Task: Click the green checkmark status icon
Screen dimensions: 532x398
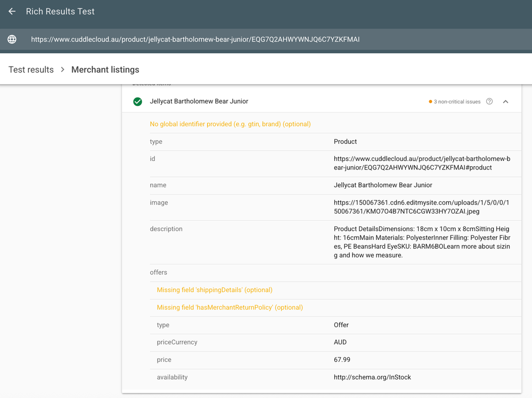Action: [x=137, y=102]
